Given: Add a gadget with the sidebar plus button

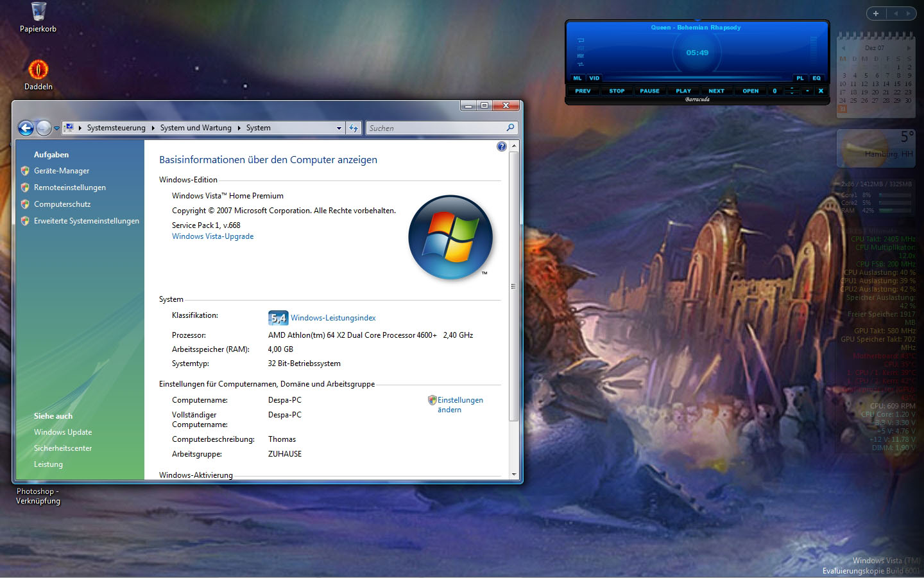Looking at the screenshot, I should [876, 13].
